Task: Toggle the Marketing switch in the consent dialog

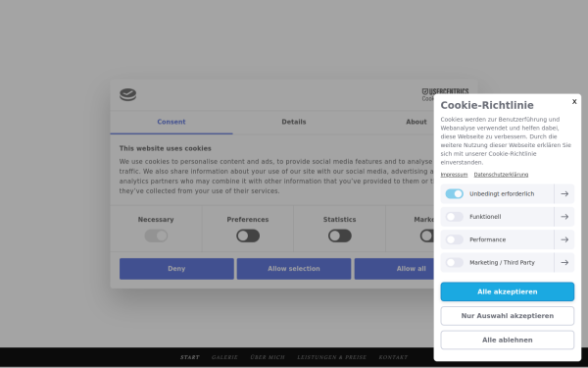Action: click(426, 236)
